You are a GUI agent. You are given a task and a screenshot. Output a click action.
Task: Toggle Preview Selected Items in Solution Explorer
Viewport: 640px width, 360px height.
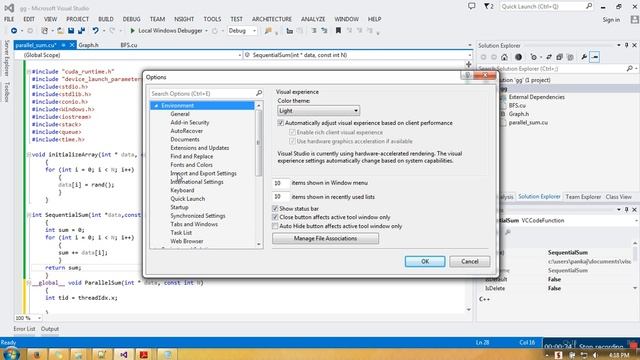coord(595,57)
